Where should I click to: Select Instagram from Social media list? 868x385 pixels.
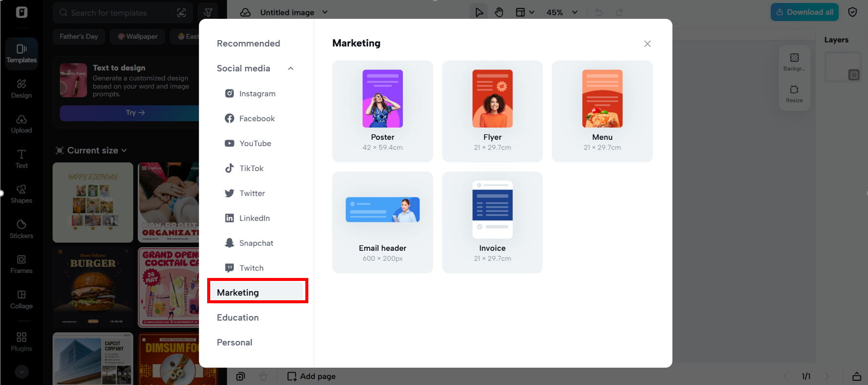(257, 94)
